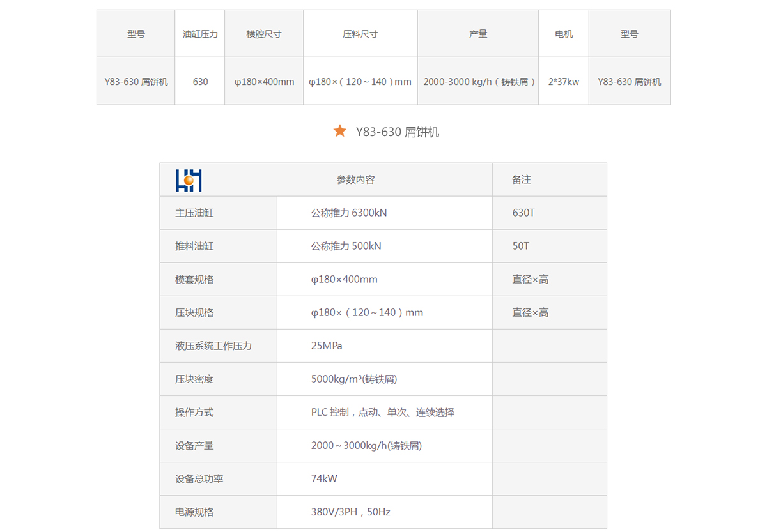Image resolution: width=767 pixels, height=532 pixels.
Task: Click the 5000kg/m³ density value
Action: click(x=354, y=379)
